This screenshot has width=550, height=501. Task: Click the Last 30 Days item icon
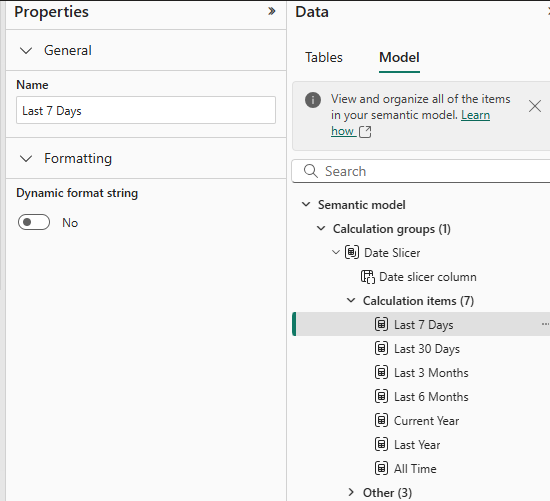381,348
